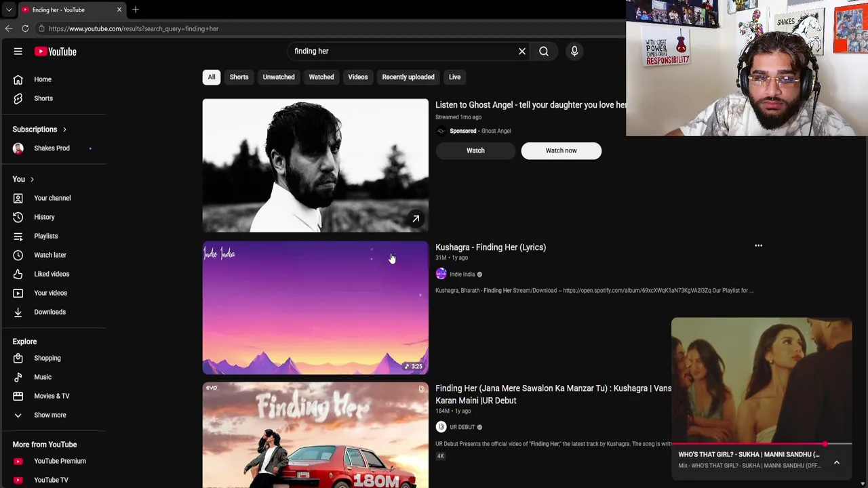
Task: Close the 'finding her - YouTube' tab
Action: [119, 9]
